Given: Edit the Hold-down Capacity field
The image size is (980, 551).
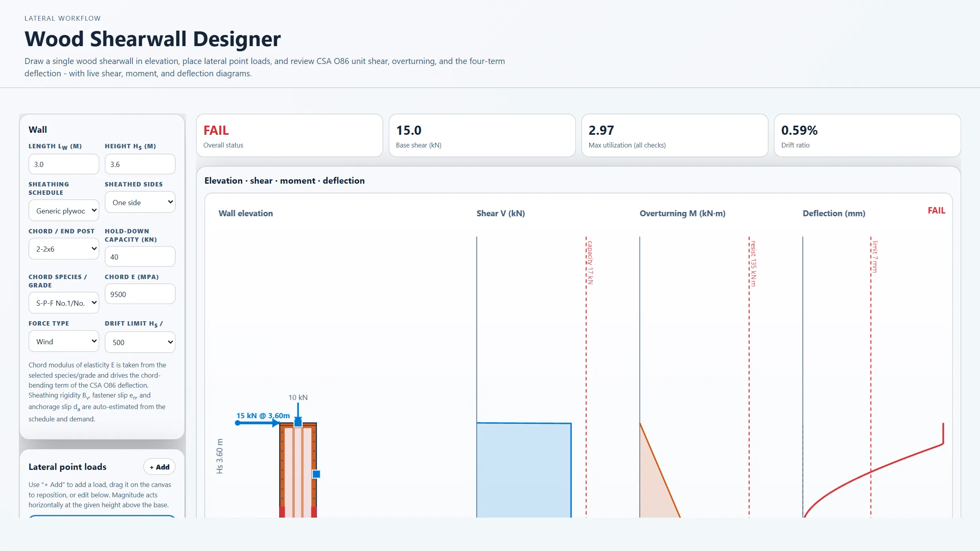Looking at the screenshot, I should pos(140,256).
